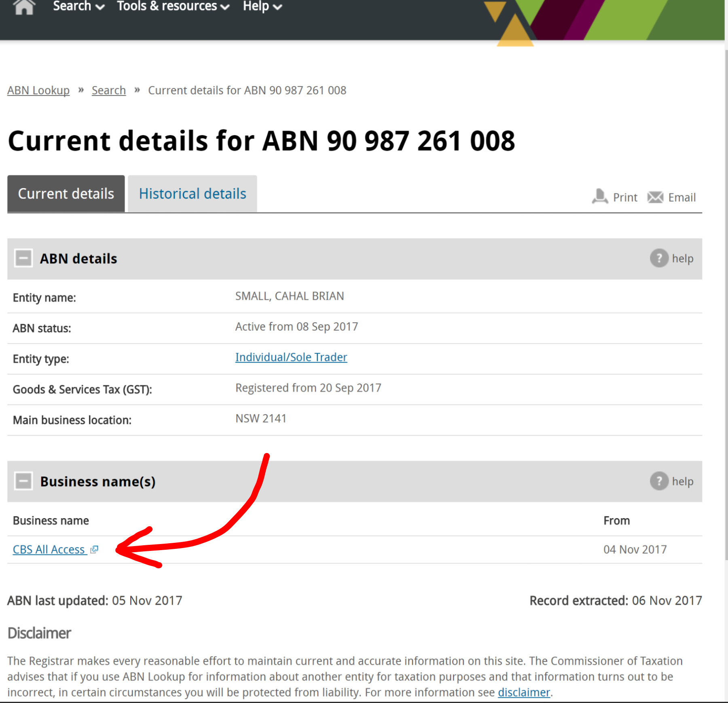Click the Print printer icon
This screenshot has width=728, height=703.
point(600,197)
